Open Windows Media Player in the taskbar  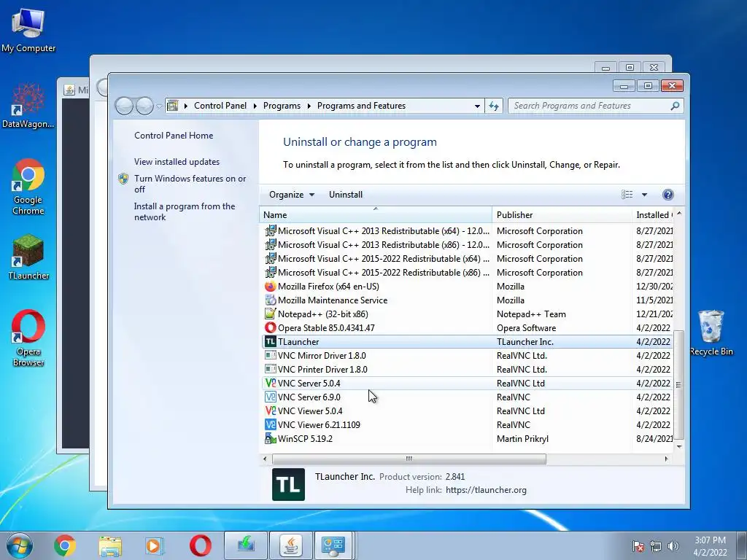click(155, 545)
